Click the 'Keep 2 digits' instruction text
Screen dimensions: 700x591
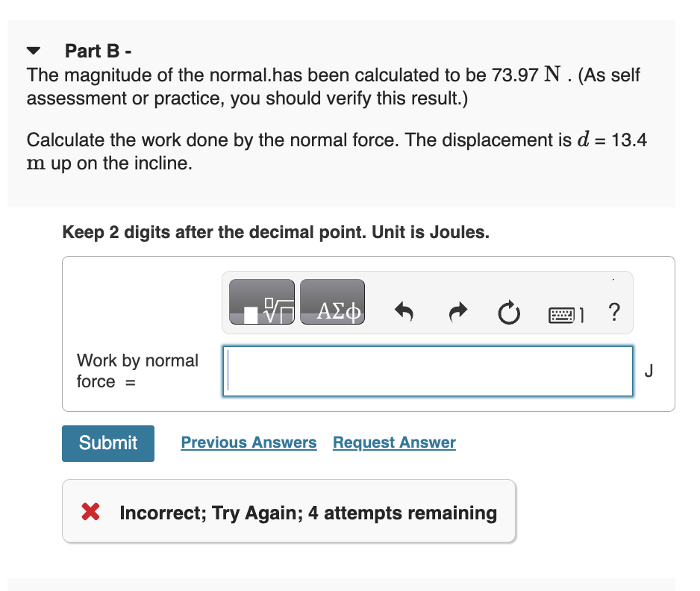click(275, 232)
